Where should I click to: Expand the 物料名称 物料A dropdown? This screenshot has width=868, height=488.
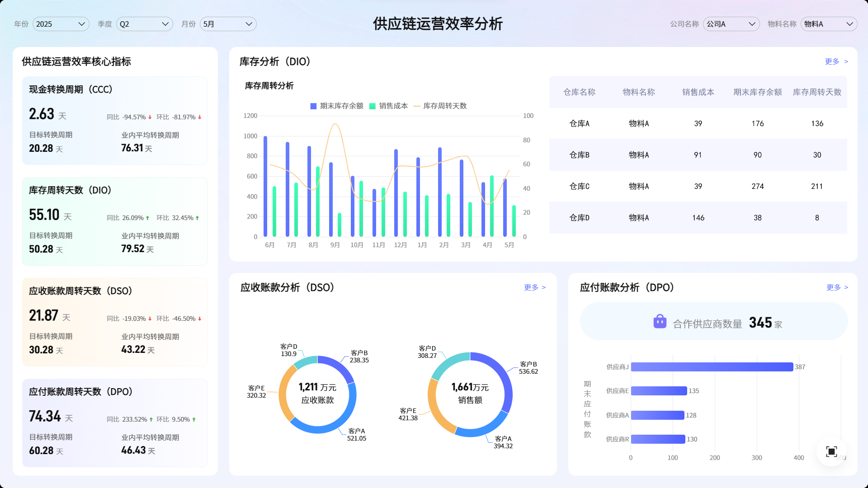829,24
